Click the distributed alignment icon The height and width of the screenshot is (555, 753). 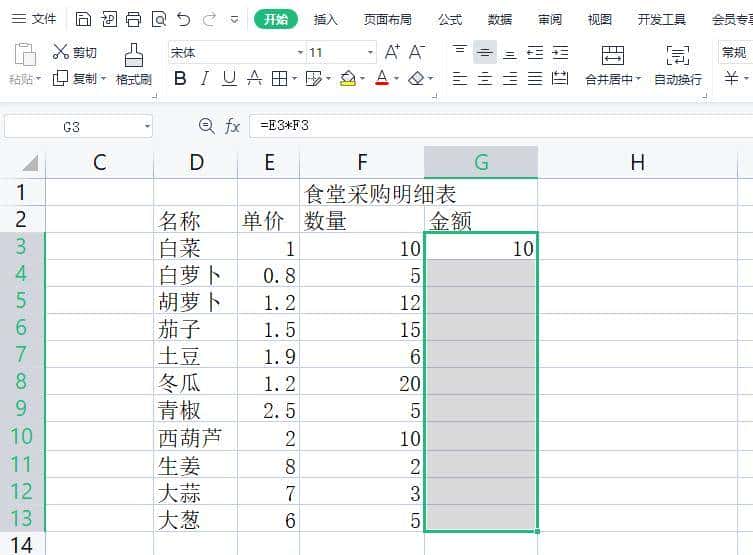[x=560, y=78]
